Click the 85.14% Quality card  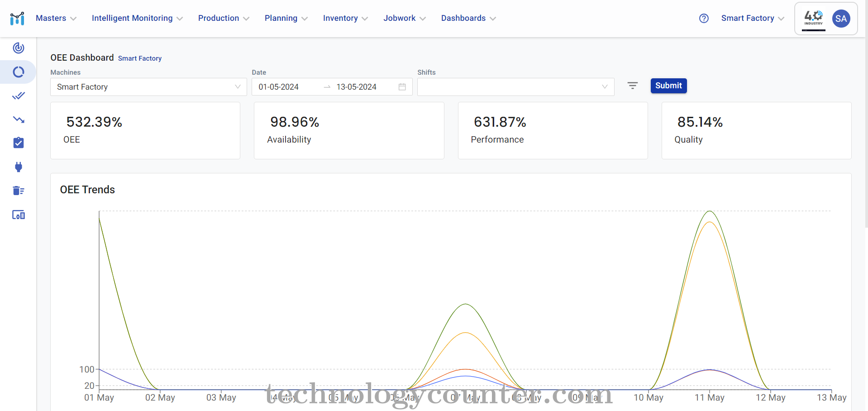click(756, 130)
